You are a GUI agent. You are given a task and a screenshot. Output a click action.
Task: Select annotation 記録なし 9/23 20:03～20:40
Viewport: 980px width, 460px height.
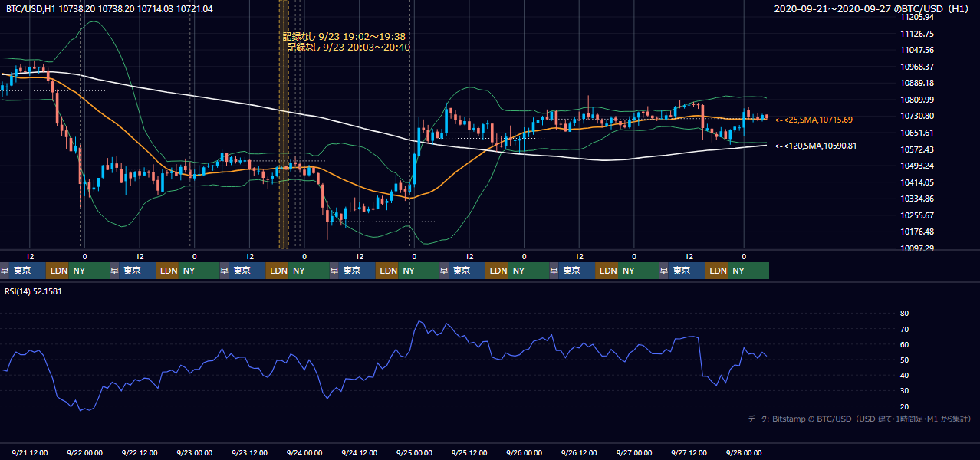point(349,48)
